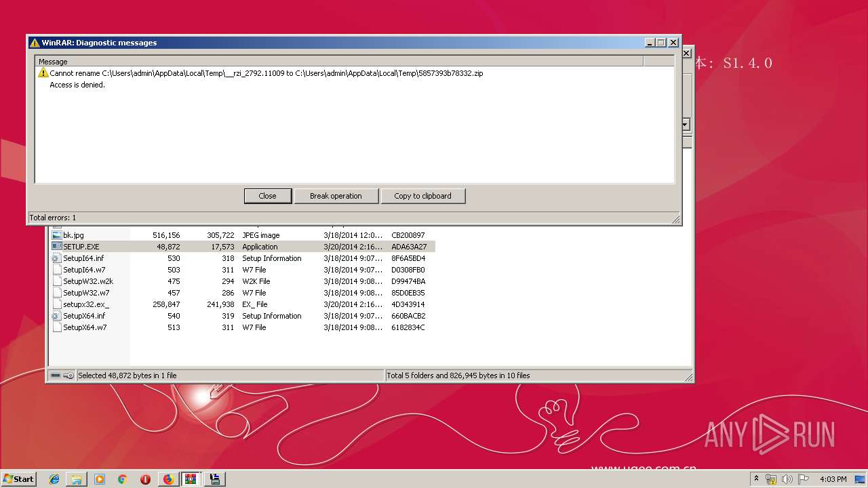The width and height of the screenshot is (868, 488).
Task: Switch to the WinRAR taskbar button
Action: pos(191,479)
